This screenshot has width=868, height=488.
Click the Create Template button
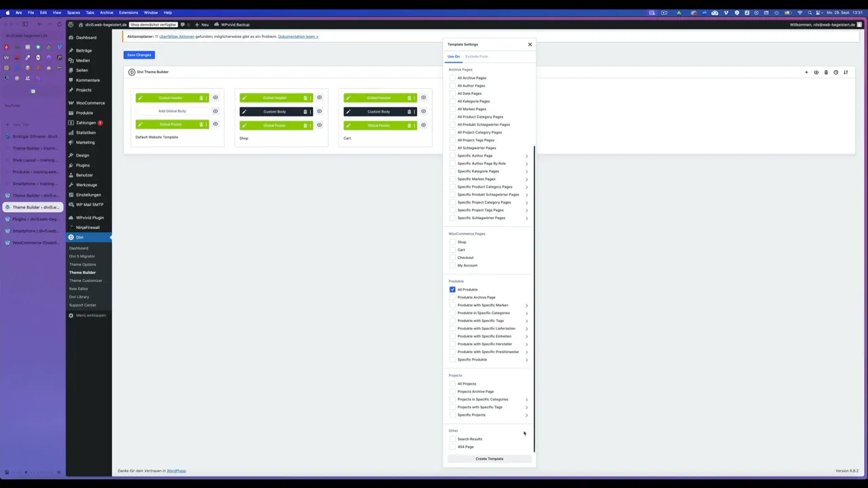(x=489, y=459)
